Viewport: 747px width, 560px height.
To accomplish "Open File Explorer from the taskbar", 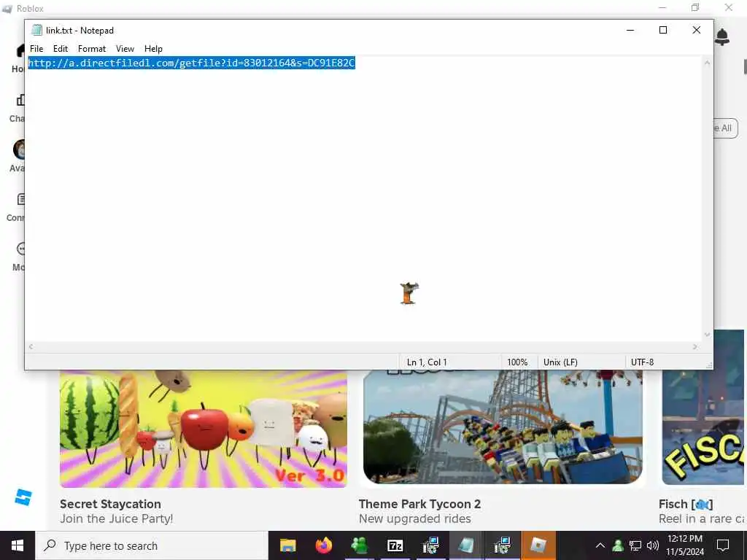I will click(x=287, y=545).
